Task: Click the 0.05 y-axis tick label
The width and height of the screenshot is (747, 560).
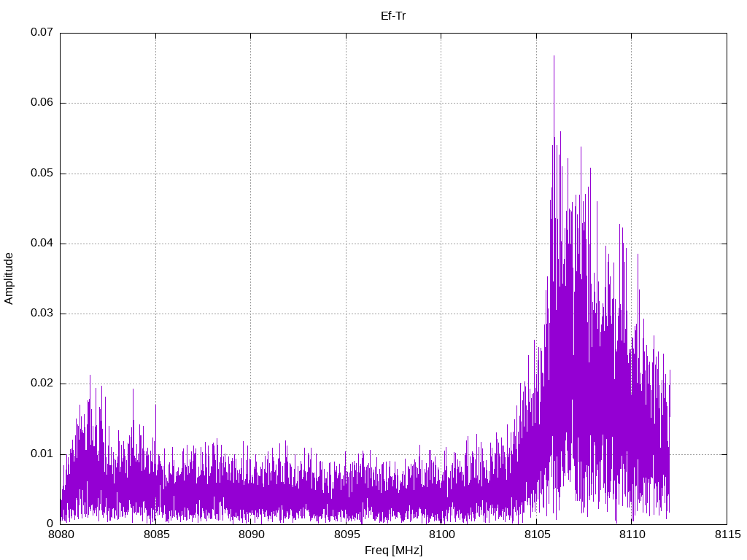Action: (42, 173)
